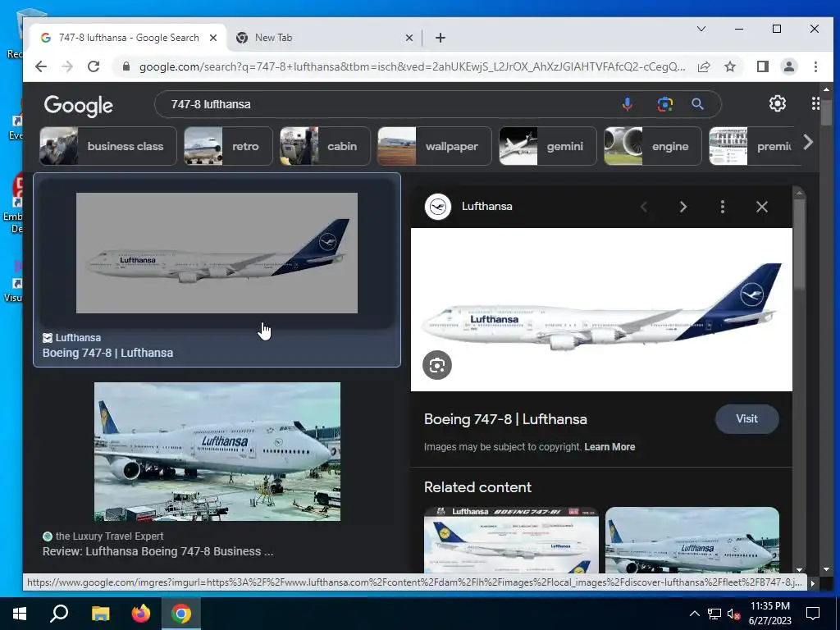840x630 pixels.
Task: Open new tab with plus button
Action: [x=441, y=38]
